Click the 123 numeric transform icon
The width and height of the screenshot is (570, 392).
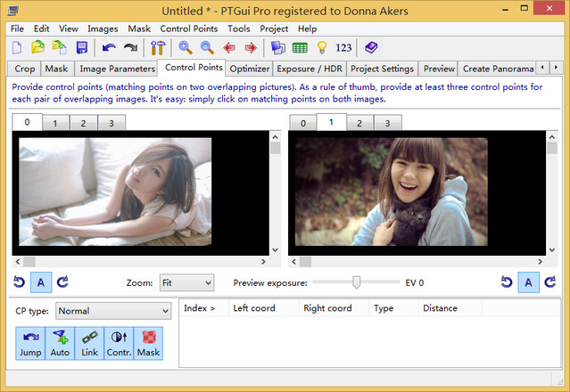click(343, 48)
